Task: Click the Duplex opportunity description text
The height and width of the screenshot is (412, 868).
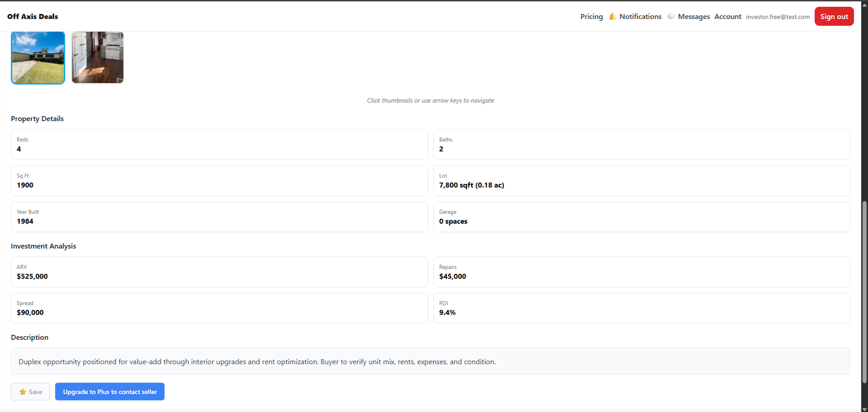Action: (257, 362)
